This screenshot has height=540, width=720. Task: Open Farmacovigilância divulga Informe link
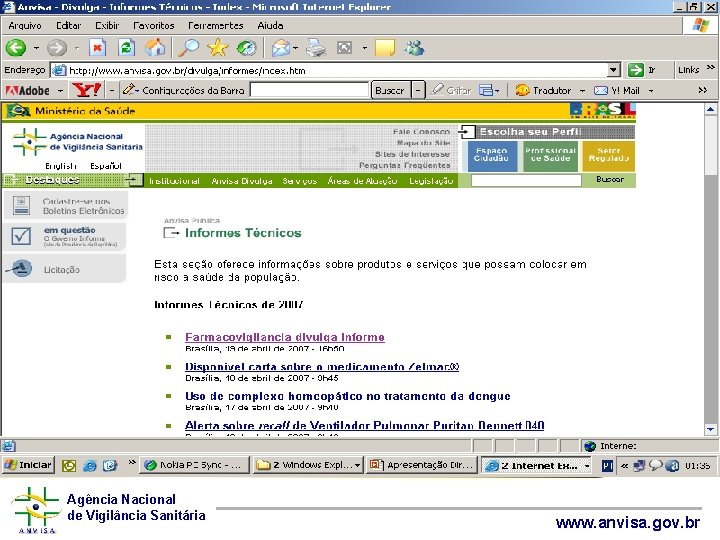click(x=285, y=337)
